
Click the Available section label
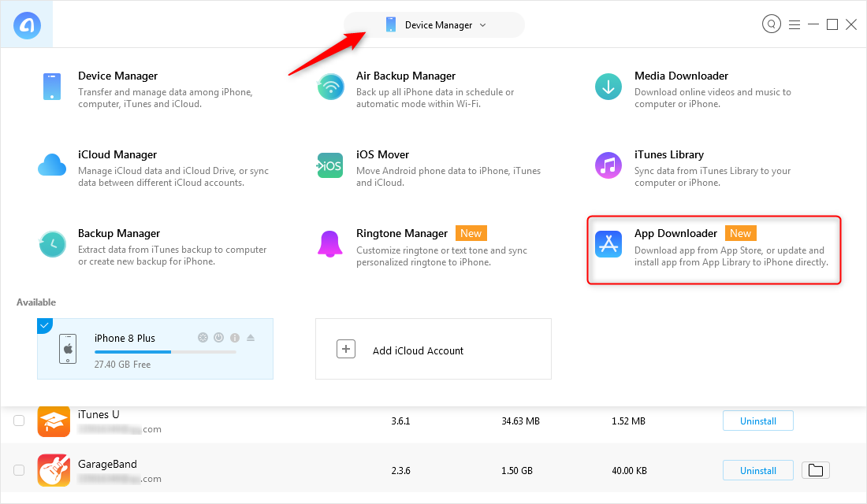[x=36, y=302]
